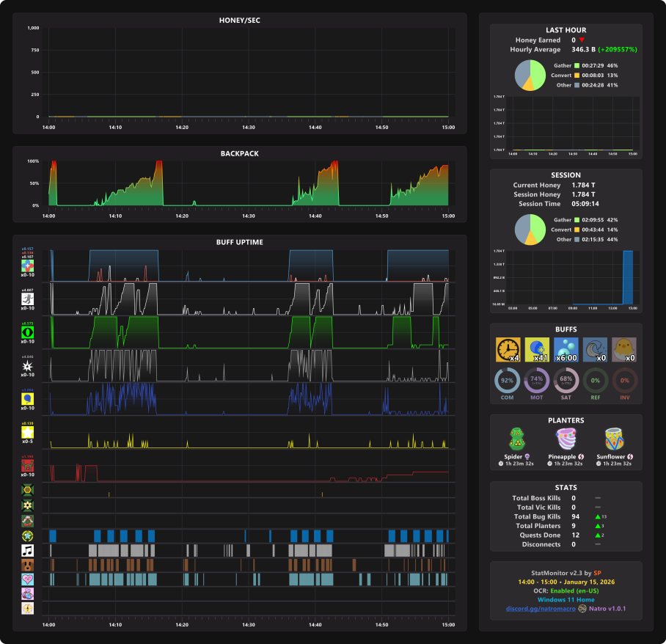Click the clock buff icon showing x4
This screenshot has height=644, width=666.
(508, 350)
